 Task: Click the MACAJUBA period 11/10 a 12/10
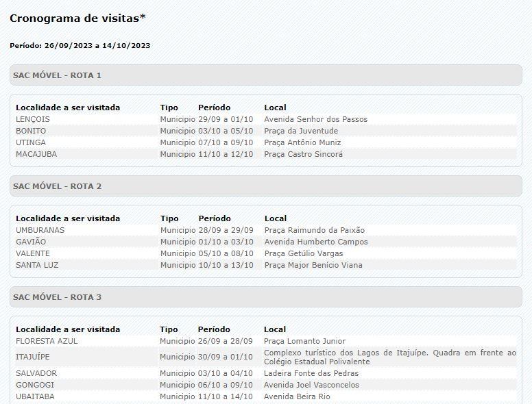tap(226, 154)
